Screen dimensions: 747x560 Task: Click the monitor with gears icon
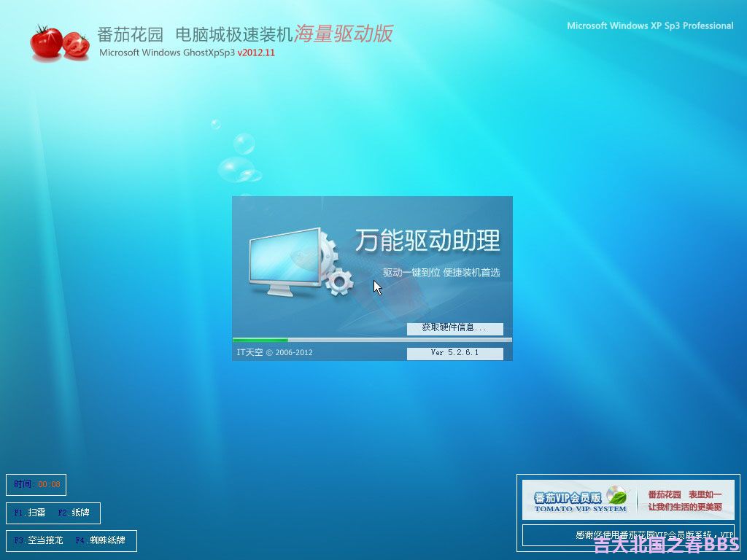click(301, 262)
